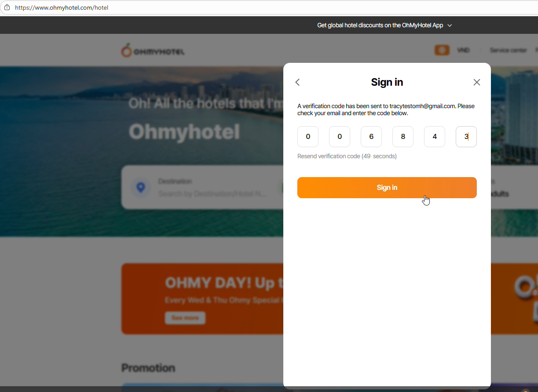Click the OhMyHotel orange logo
The image size is (538, 392).
[153, 51]
